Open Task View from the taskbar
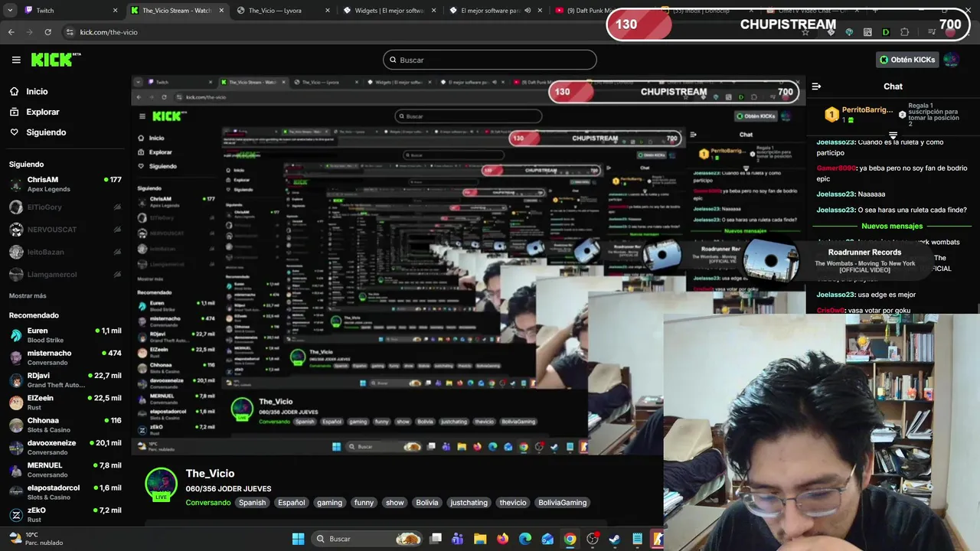Screen dimensions: 980x551 (x=436, y=539)
